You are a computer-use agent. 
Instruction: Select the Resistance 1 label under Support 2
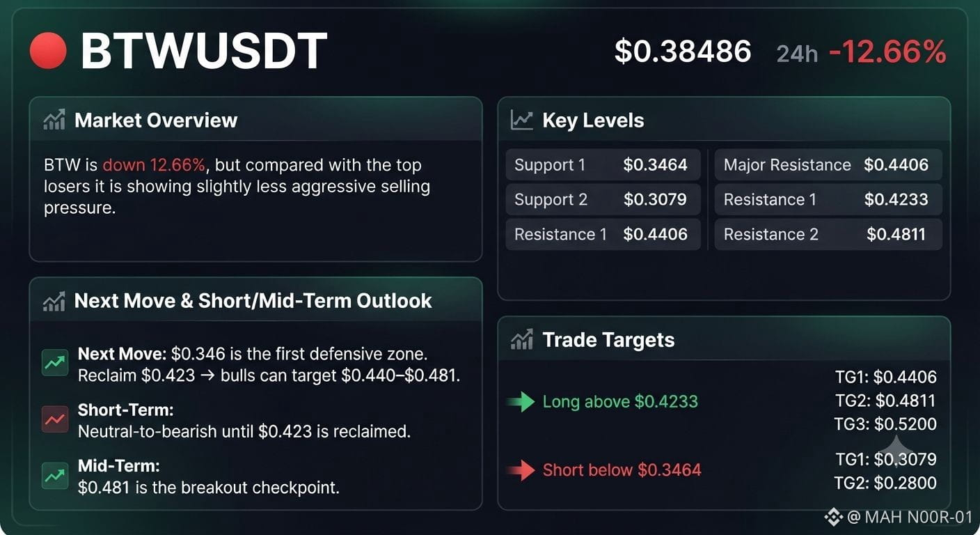click(x=560, y=234)
